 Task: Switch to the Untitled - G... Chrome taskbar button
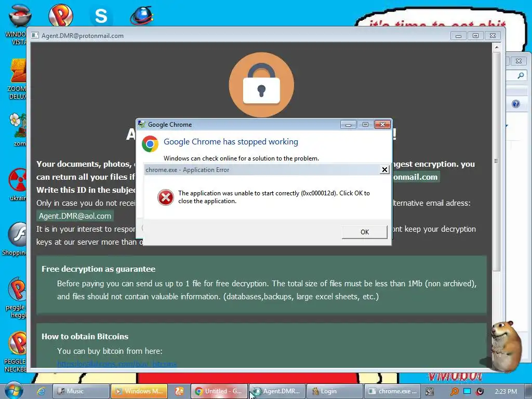tap(219, 391)
